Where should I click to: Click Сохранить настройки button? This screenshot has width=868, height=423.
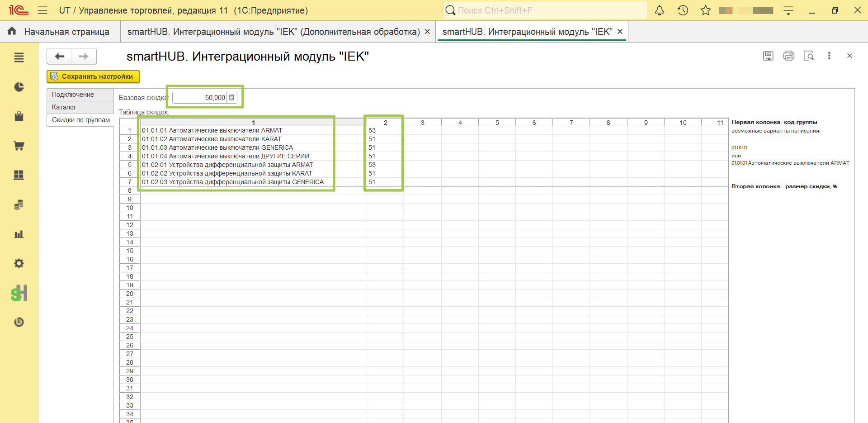[x=93, y=76]
